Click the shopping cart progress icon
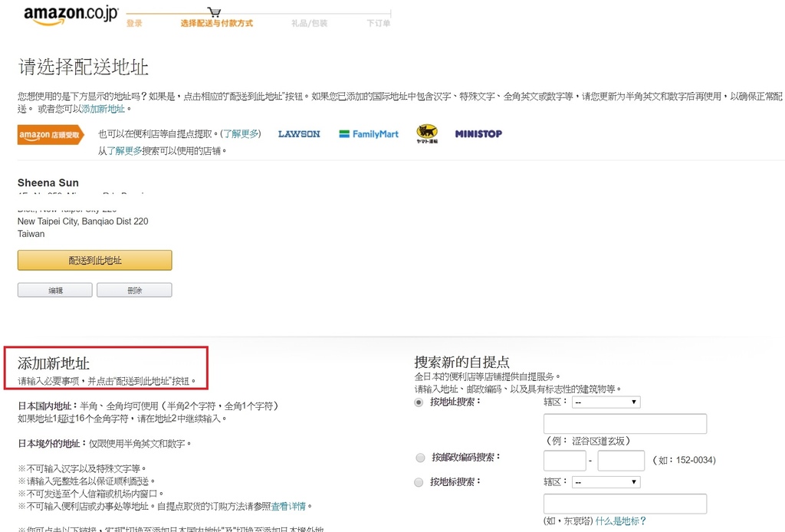Image resolution: width=785 pixels, height=532 pixels. tap(215, 12)
